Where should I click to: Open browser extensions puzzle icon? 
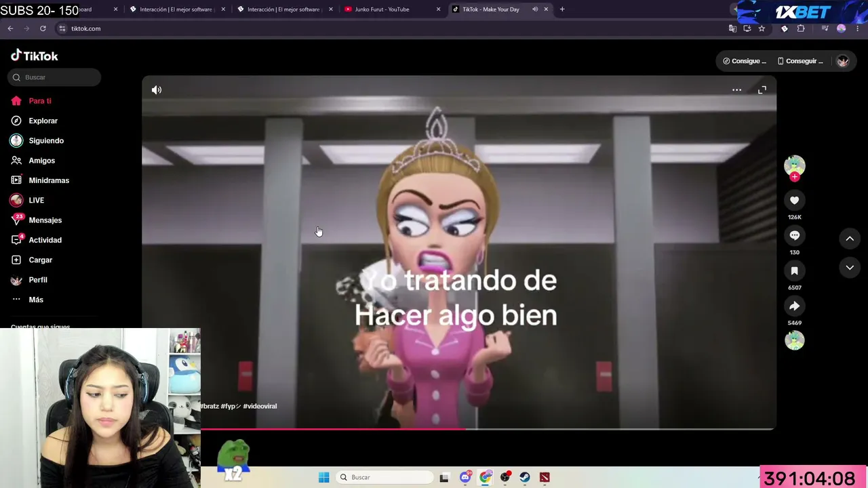pos(801,28)
